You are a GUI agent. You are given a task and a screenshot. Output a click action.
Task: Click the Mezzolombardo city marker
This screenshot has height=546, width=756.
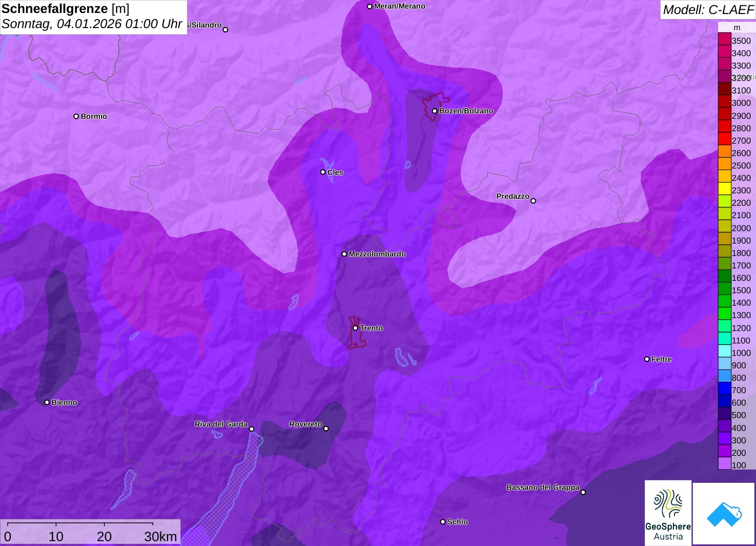[x=344, y=254]
